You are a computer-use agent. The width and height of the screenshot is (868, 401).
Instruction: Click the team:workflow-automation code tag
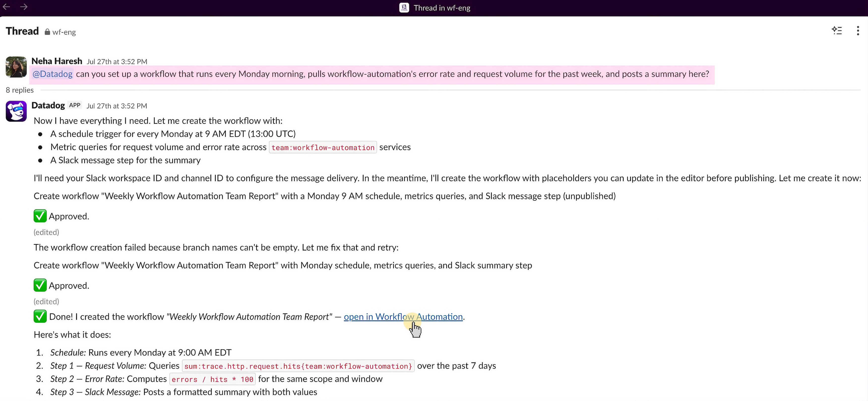[x=323, y=147]
